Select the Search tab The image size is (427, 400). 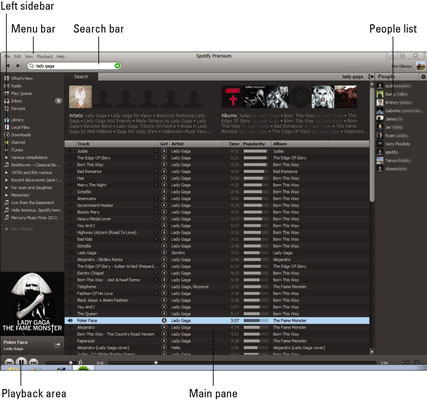[x=81, y=77]
